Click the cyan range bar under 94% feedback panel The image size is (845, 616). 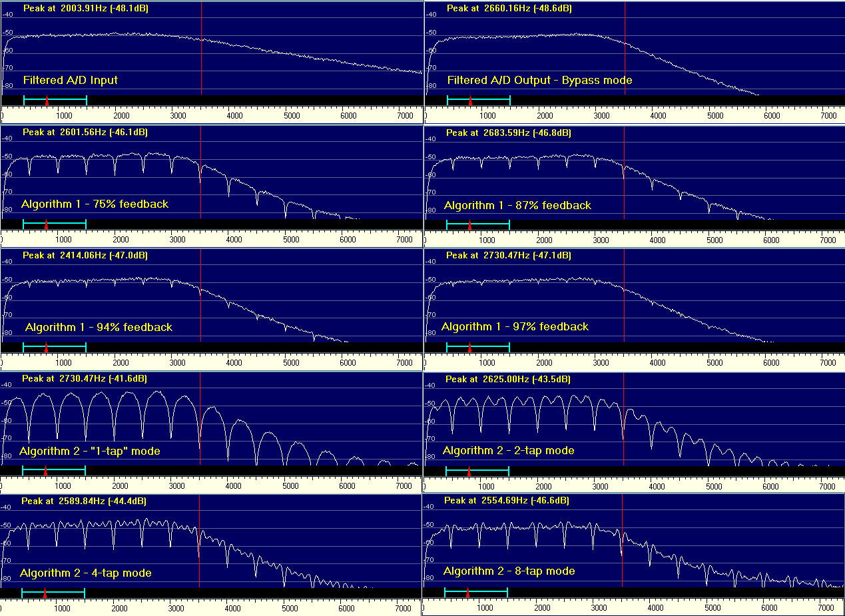pos(55,346)
